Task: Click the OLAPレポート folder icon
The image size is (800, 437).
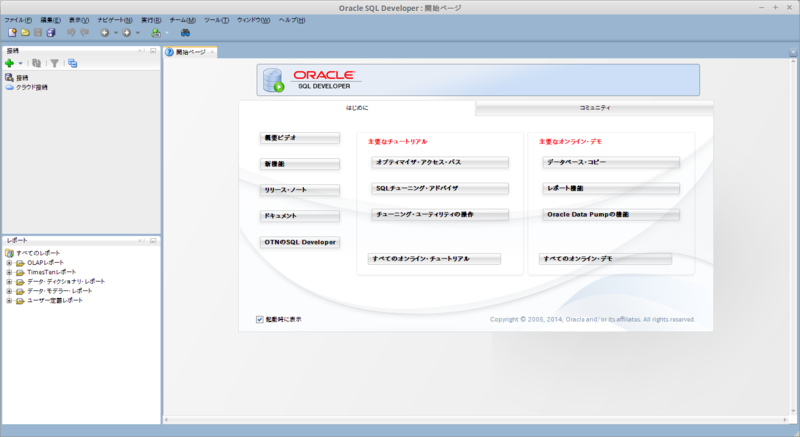Action: click(20, 263)
